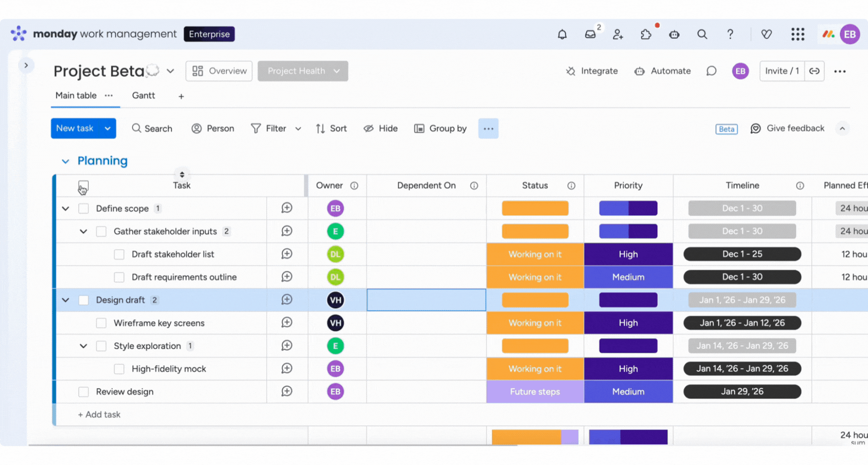The height and width of the screenshot is (465, 868).
Task: Click the New task button
Action: pyautogui.click(x=75, y=128)
